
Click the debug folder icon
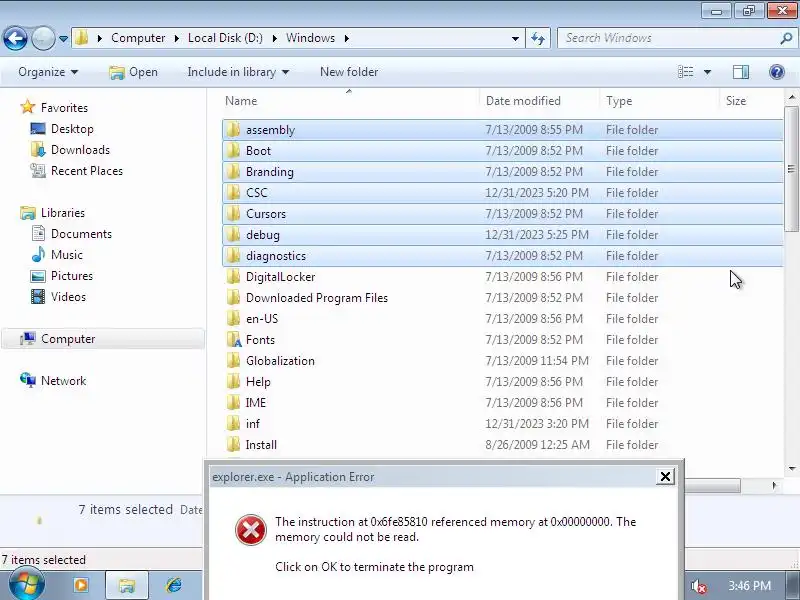[x=233, y=235]
